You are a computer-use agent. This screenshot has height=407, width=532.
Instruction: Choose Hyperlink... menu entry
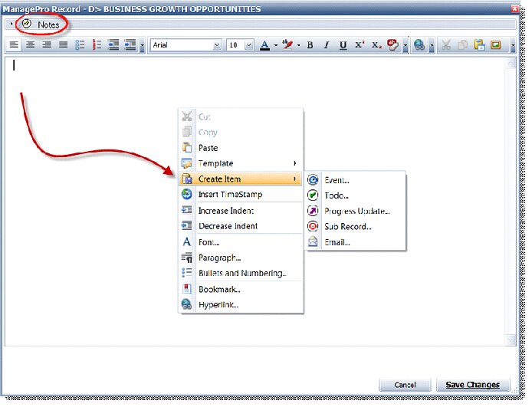(x=241, y=304)
